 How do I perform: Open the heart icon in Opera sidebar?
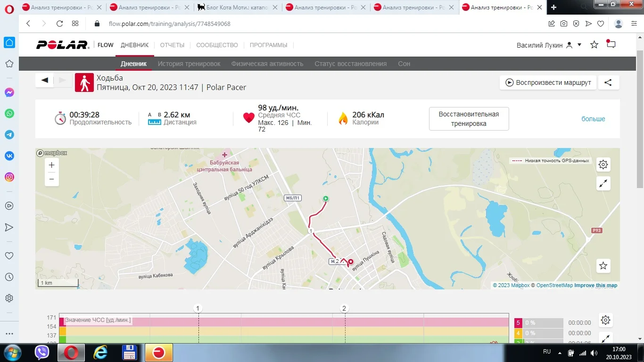click(9, 256)
